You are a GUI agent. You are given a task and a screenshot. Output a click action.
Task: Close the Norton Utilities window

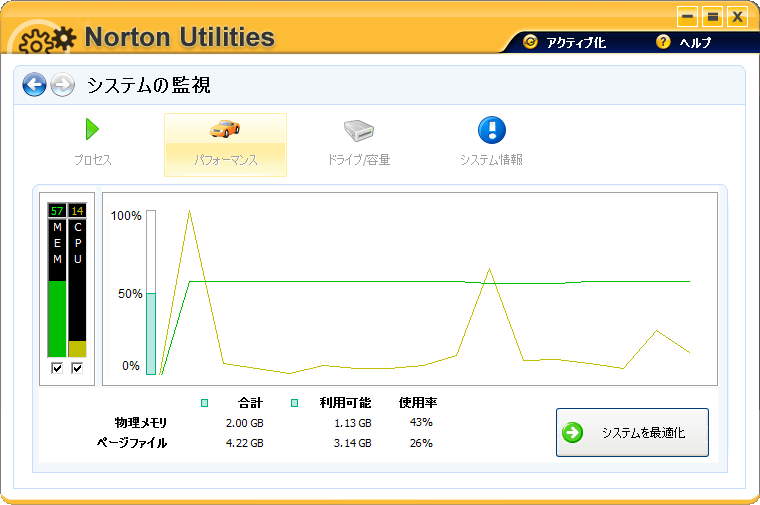coord(738,16)
